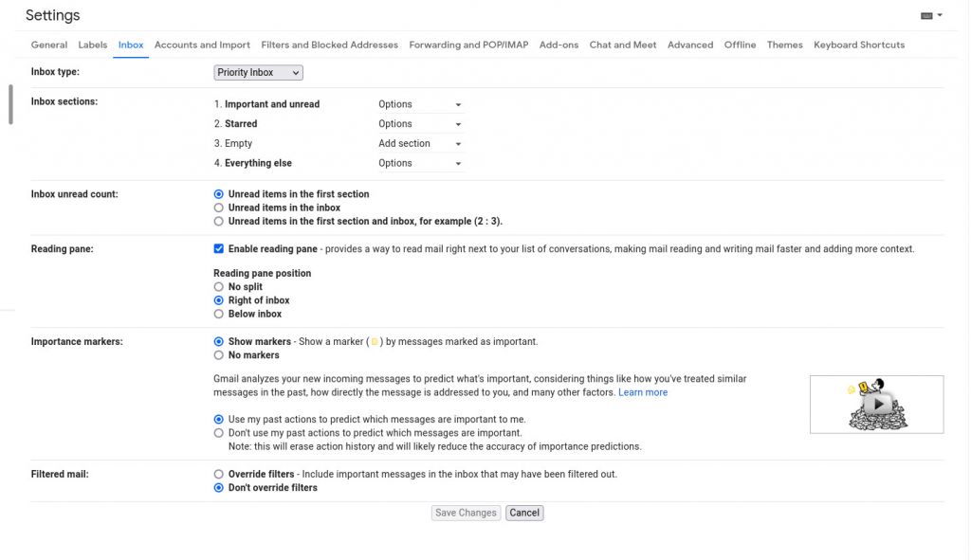Open the Forwarding and POP/IMAP tab
The width and height of the screenshot is (971, 560).
coord(468,45)
